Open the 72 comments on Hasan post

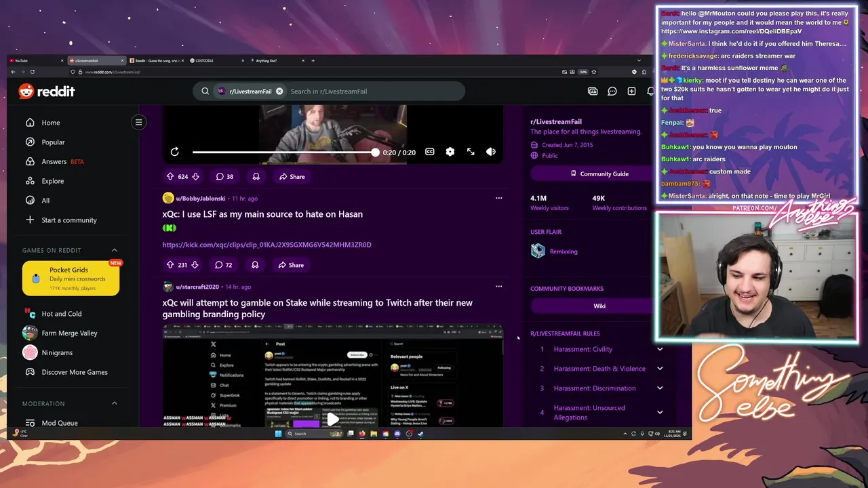pyautogui.click(x=224, y=265)
